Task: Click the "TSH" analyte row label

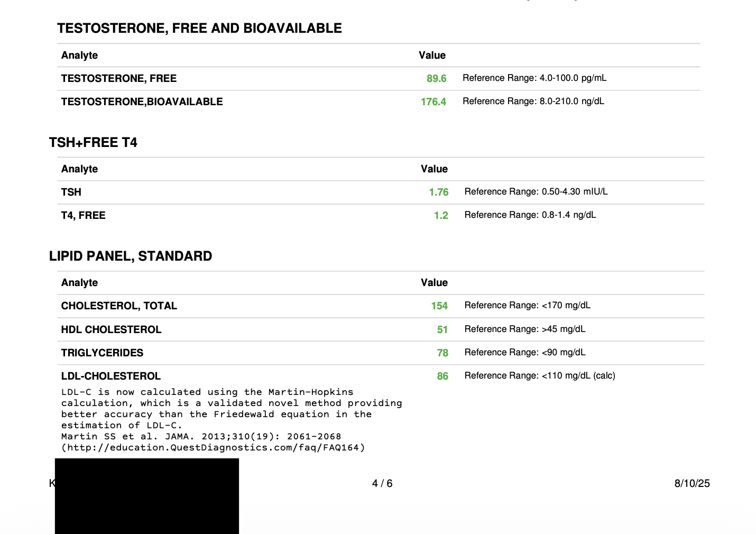Action: click(71, 192)
